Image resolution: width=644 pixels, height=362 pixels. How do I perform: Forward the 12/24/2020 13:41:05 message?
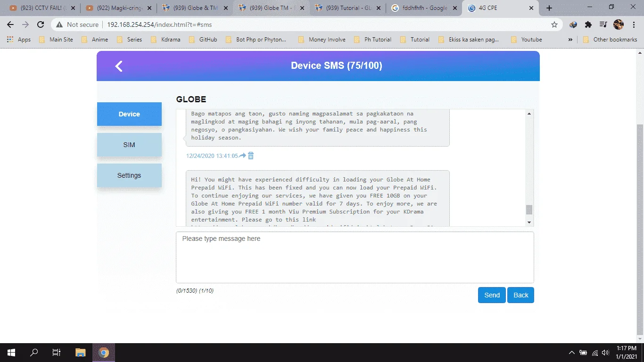pos(242,156)
